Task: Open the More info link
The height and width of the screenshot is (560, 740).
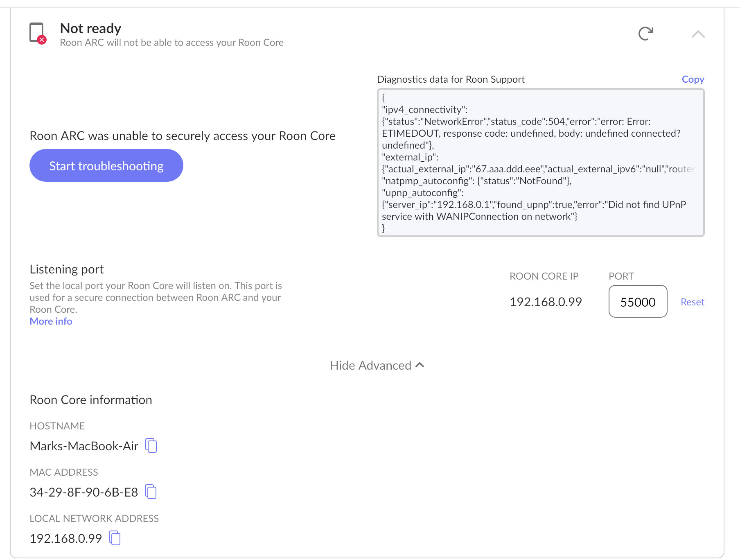Action: 51,321
